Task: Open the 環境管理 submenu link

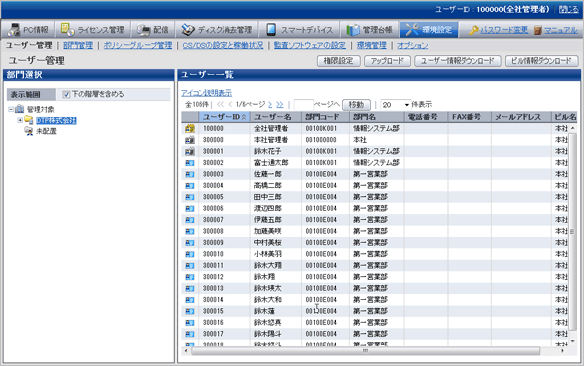Action: tap(371, 45)
